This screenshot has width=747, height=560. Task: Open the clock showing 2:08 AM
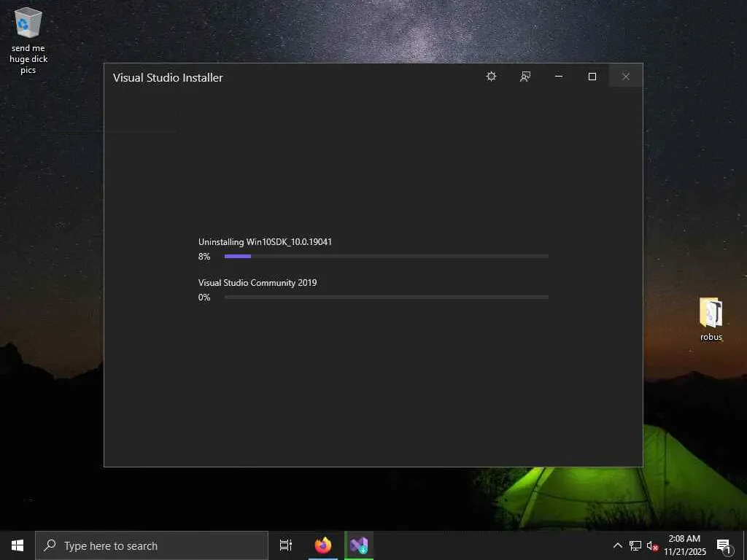[684, 545]
